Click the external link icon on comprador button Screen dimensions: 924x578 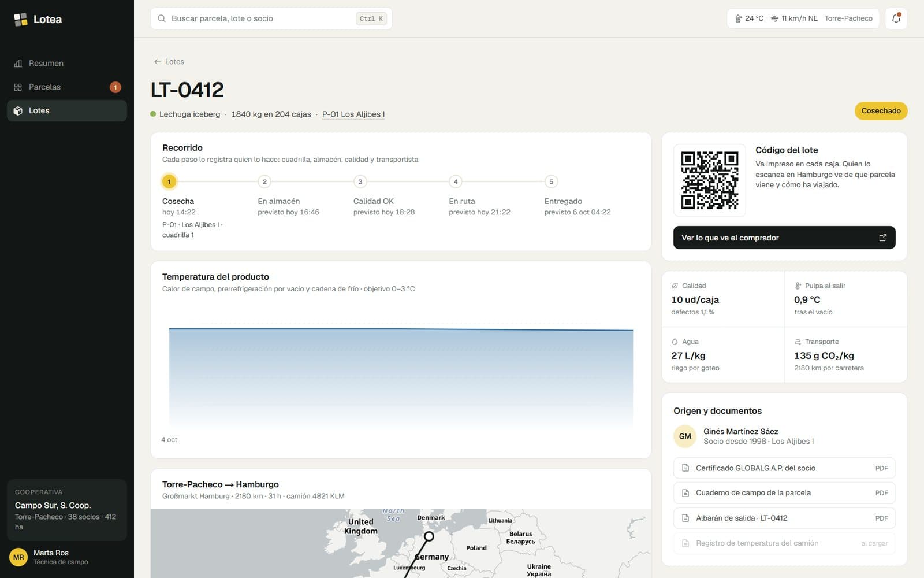[882, 238]
